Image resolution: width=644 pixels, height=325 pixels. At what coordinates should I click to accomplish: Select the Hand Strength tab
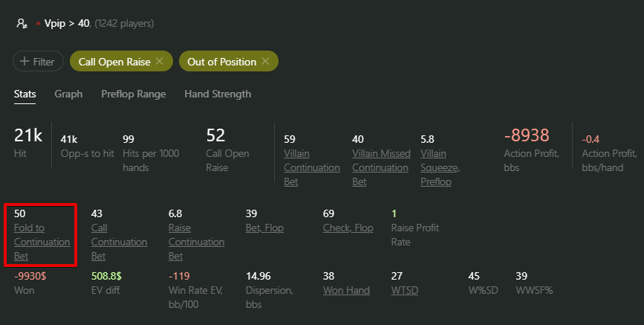[x=218, y=94]
